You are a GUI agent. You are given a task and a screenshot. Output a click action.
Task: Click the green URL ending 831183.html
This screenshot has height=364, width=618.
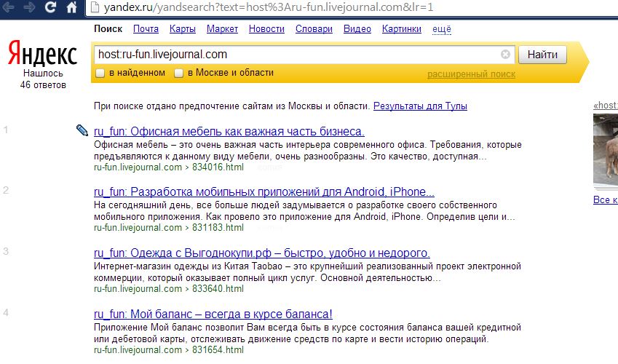(169, 228)
